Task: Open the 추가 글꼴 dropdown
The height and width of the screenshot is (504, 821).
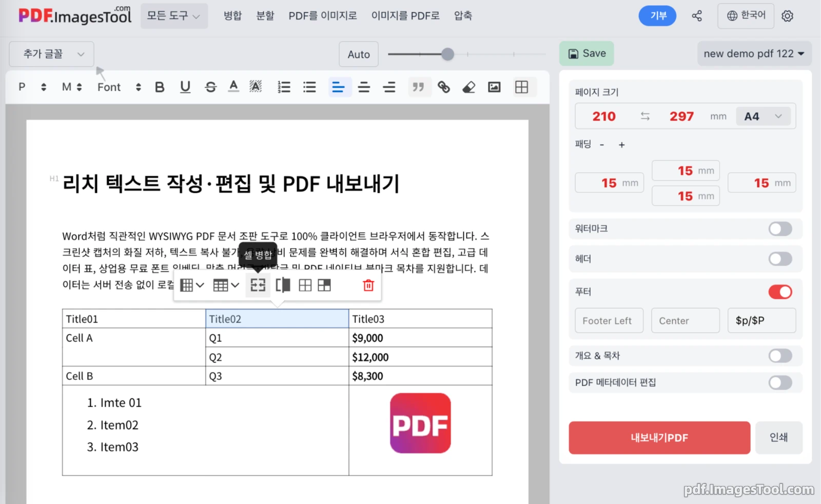Action: [x=51, y=54]
